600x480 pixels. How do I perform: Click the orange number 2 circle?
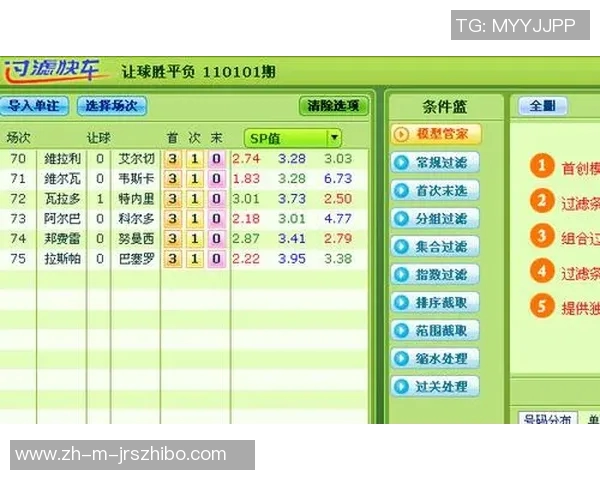(x=542, y=201)
